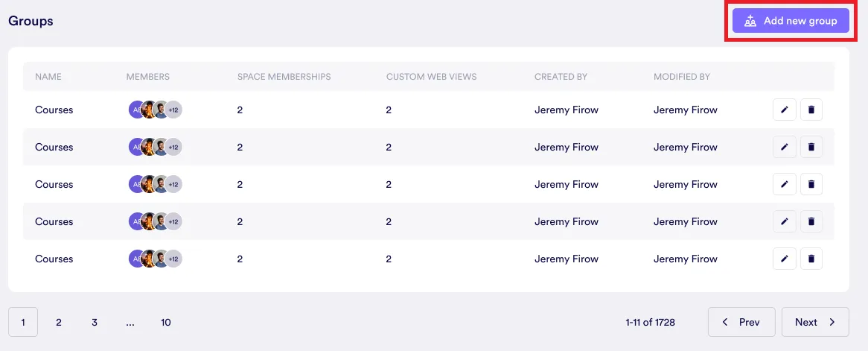868x351 pixels.
Task: Open page 3 of the groups list
Action: (x=95, y=322)
